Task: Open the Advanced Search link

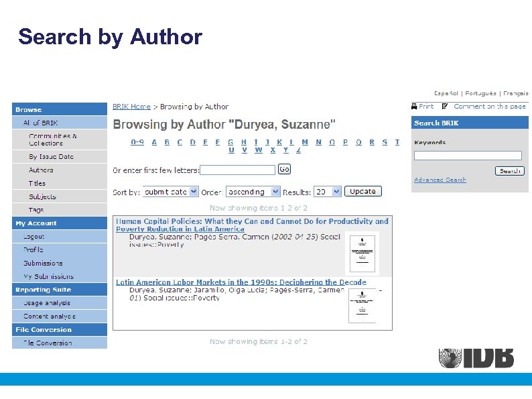Action: coord(440,180)
